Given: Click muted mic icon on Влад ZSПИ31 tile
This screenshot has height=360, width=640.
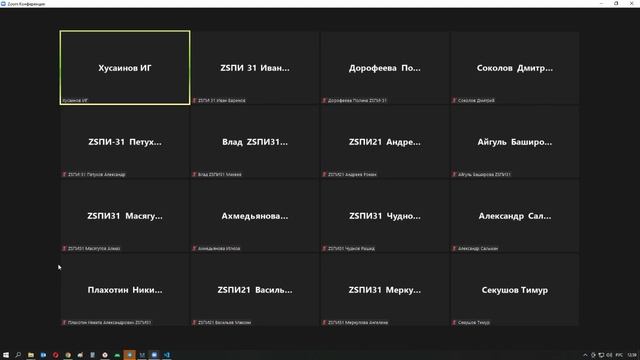Looking at the screenshot, I should coord(194,174).
